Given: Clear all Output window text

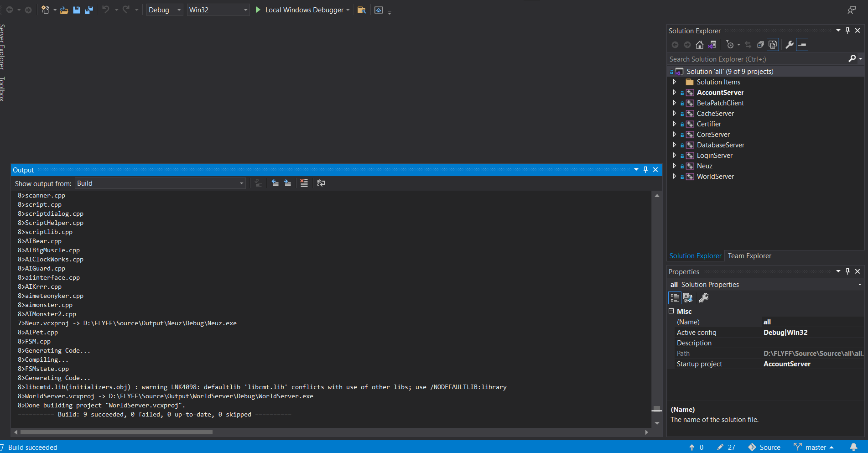Looking at the screenshot, I should [x=304, y=183].
